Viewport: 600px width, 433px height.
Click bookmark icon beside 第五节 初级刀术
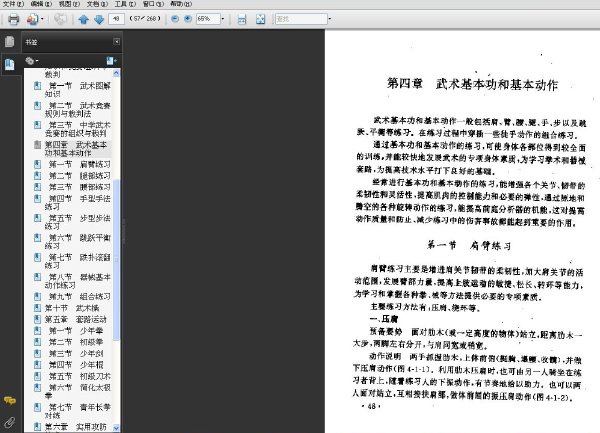tap(38, 376)
